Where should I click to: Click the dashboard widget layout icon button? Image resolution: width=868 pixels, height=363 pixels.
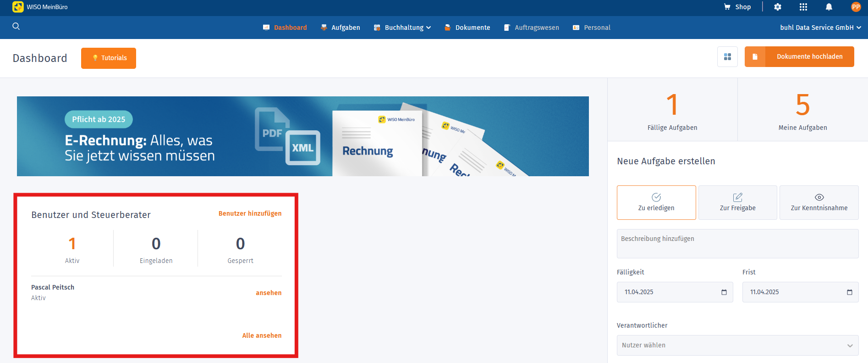[x=727, y=57]
